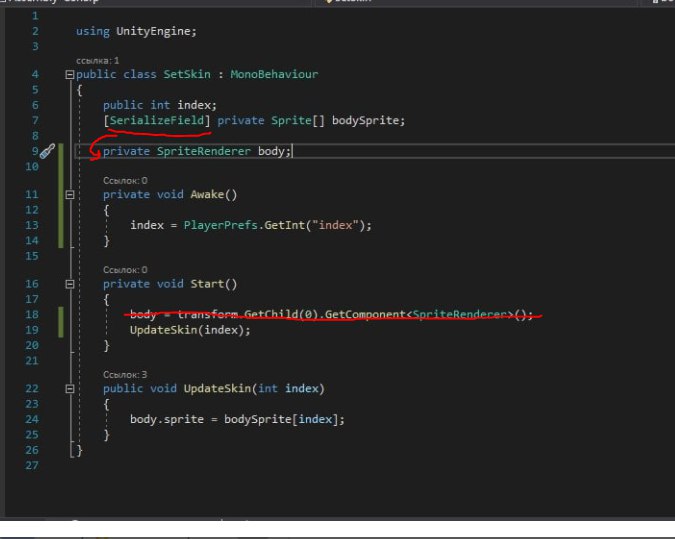Click line number 4 in the margin
The width and height of the screenshot is (675, 539).
coord(35,74)
